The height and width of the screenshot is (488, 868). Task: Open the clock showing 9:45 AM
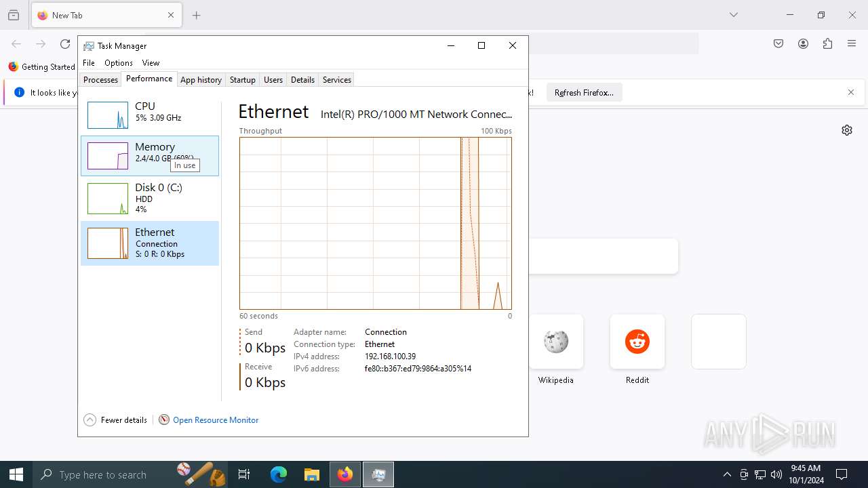tap(806, 474)
